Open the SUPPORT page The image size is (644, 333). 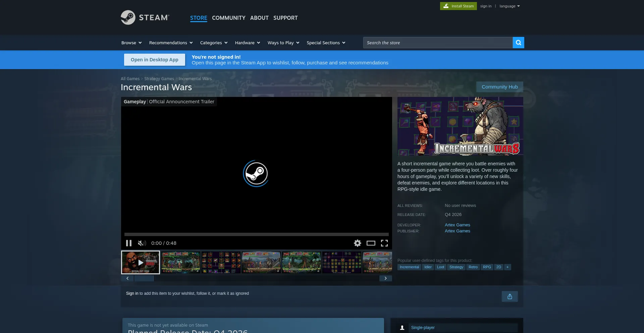tap(285, 18)
